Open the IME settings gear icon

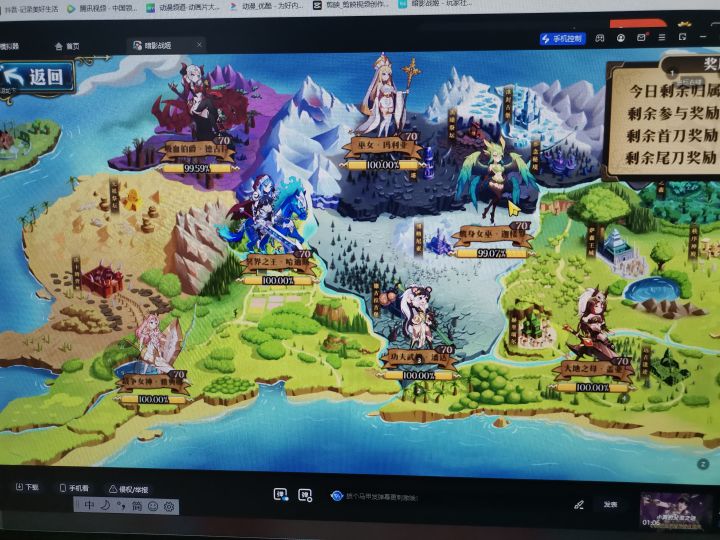tap(169, 506)
